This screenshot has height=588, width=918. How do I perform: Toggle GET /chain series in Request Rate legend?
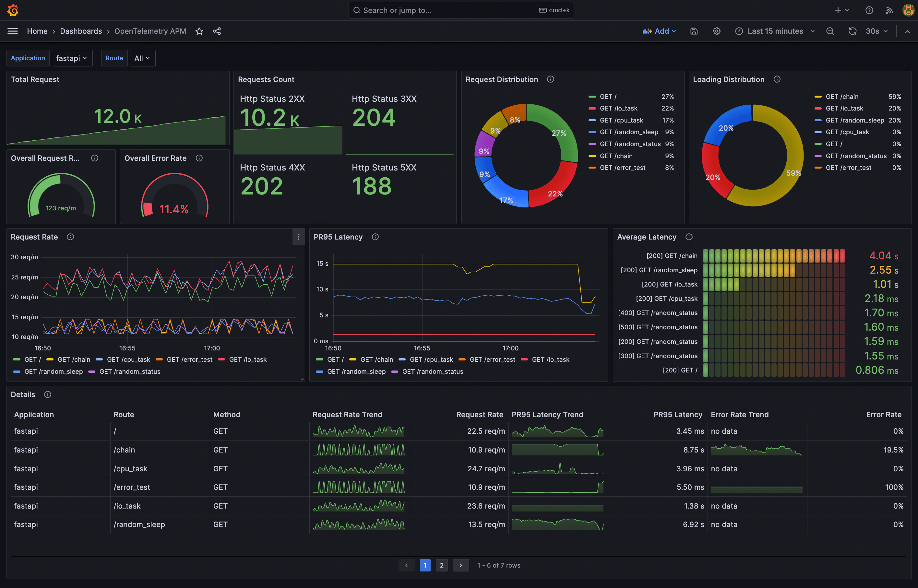click(73, 360)
